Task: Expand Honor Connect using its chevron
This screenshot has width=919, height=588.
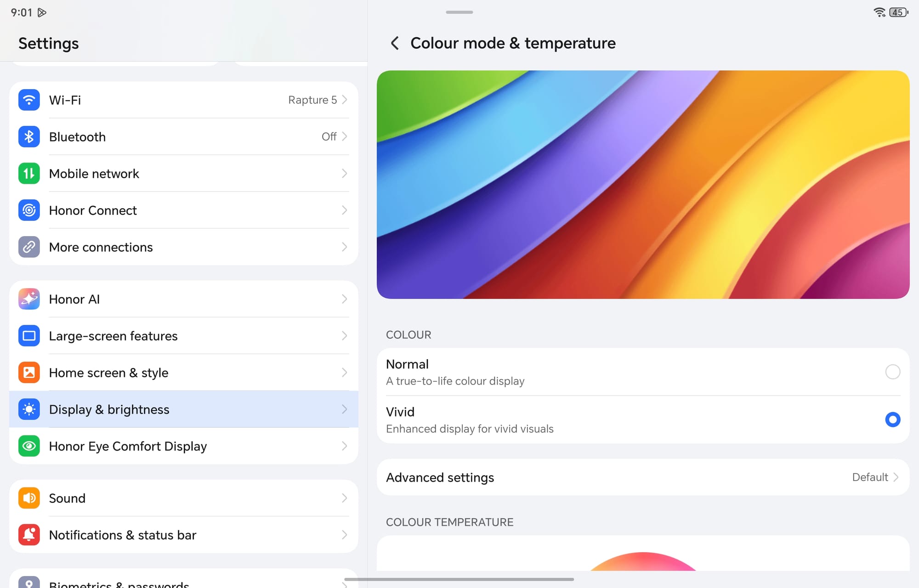Action: point(345,210)
